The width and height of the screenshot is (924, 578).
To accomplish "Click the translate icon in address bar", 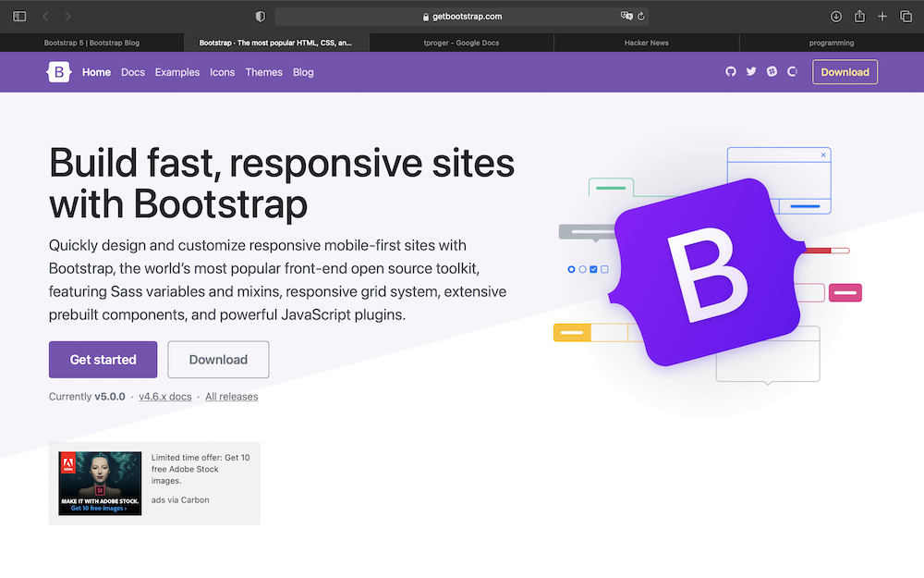I will [626, 16].
